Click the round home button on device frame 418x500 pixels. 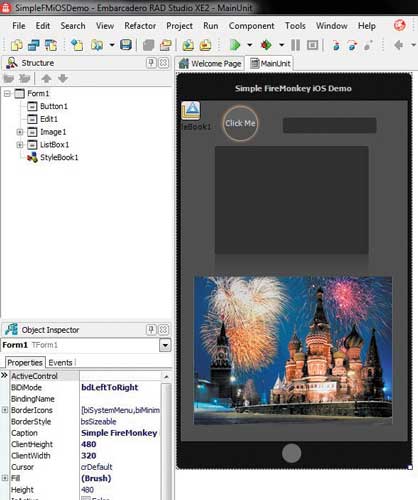point(291,453)
